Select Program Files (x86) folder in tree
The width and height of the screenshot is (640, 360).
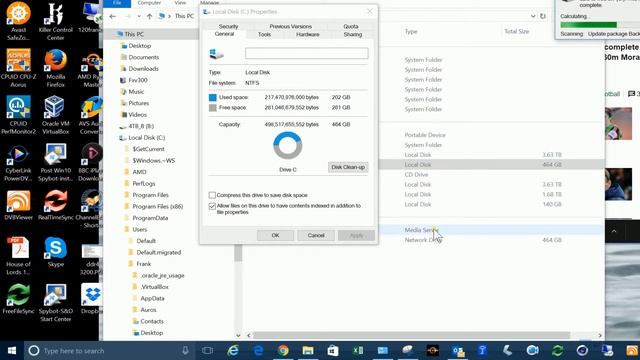[158, 207]
